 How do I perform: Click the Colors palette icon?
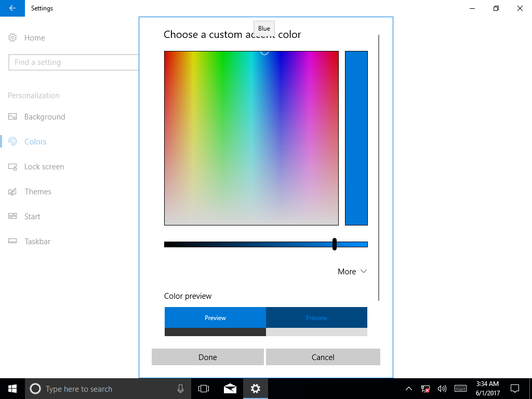[12, 141]
